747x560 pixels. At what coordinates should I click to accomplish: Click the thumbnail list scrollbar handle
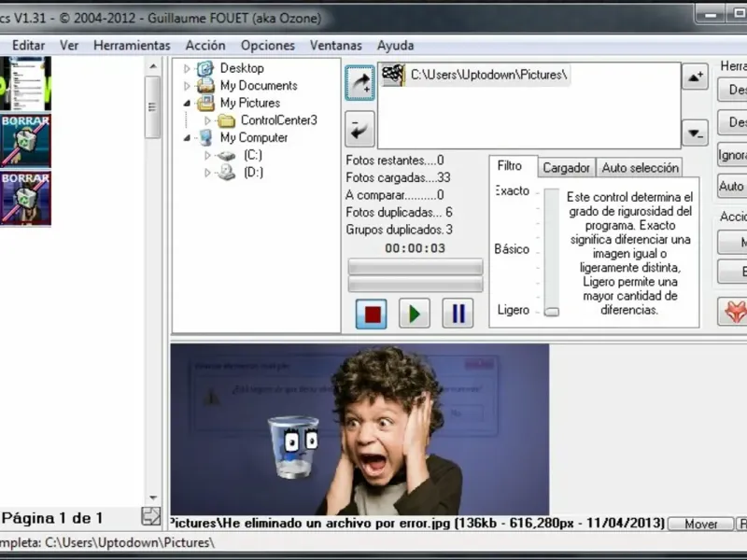tap(153, 107)
